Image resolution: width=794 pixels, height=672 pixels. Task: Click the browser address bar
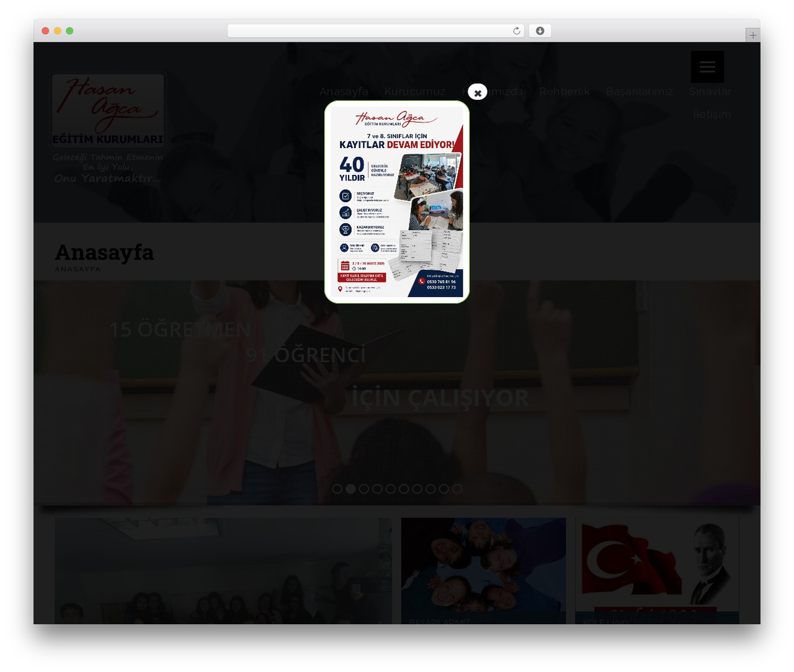pos(375,31)
